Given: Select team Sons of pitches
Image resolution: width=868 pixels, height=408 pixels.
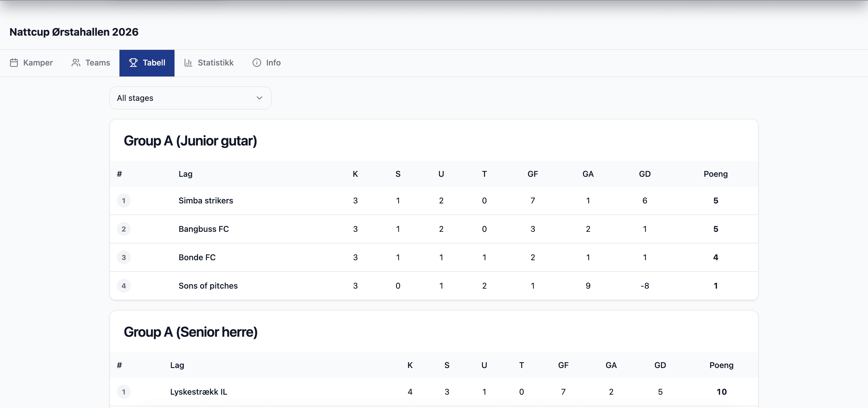Looking at the screenshot, I should pos(208,285).
